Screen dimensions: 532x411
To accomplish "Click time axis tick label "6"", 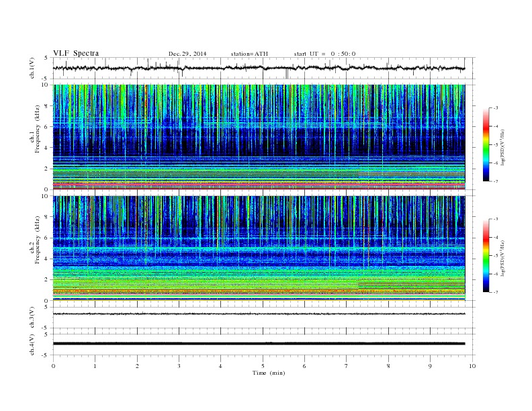I will pos(304,366).
